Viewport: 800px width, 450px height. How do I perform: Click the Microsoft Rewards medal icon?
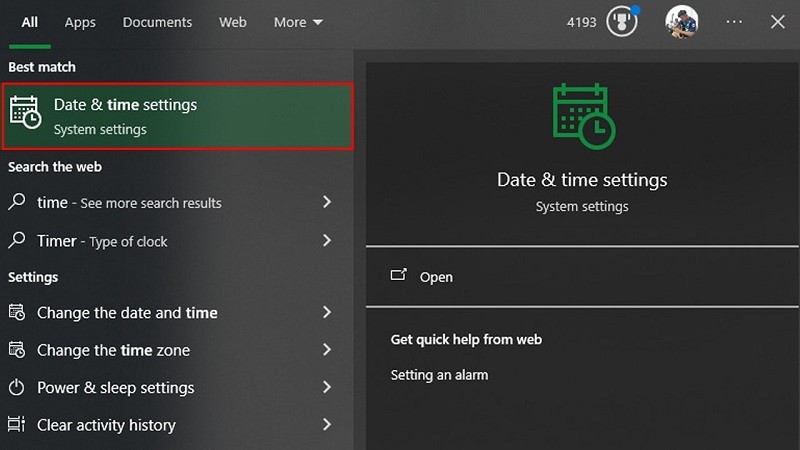pyautogui.click(x=621, y=22)
